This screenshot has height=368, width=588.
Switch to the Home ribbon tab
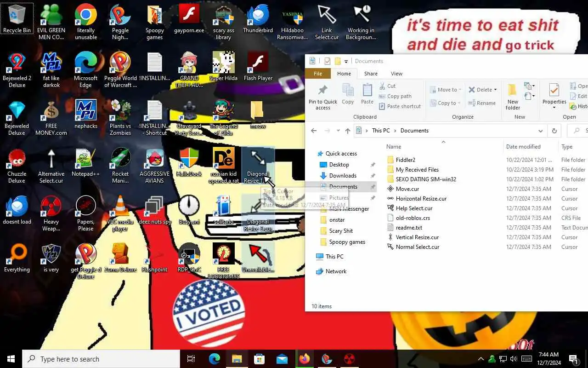point(344,74)
